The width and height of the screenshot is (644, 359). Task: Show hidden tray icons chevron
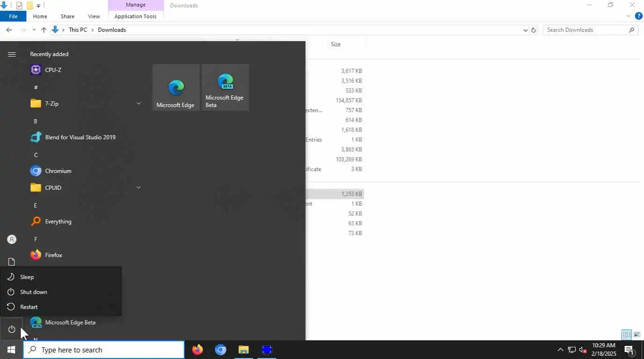coord(560,350)
